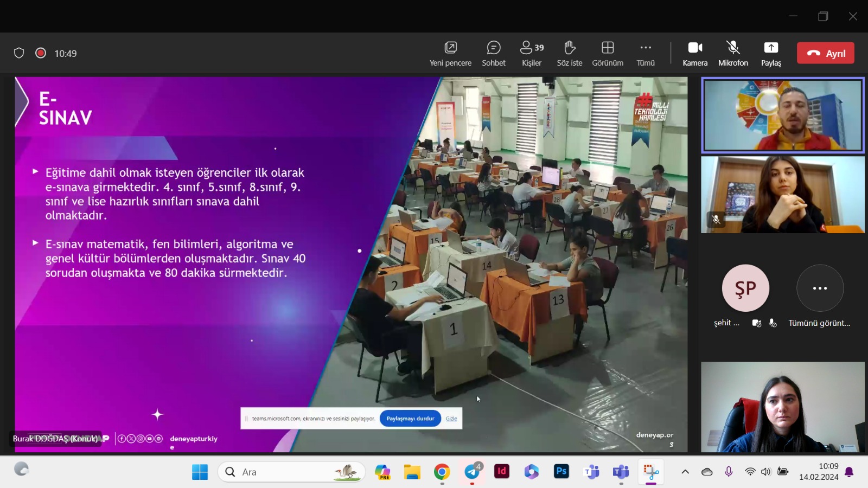Open the Yeni pencere pop-out window
The height and width of the screenshot is (488, 868).
pyautogui.click(x=450, y=53)
